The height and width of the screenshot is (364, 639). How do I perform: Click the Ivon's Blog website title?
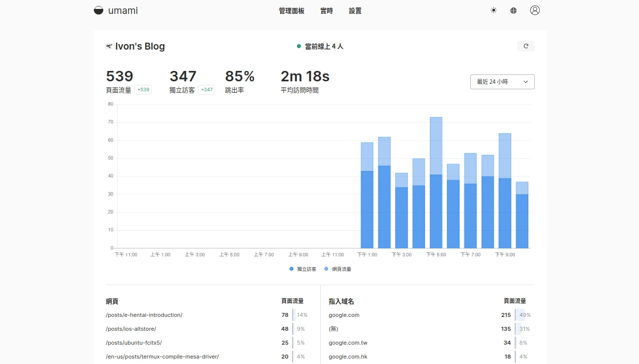pyautogui.click(x=140, y=46)
